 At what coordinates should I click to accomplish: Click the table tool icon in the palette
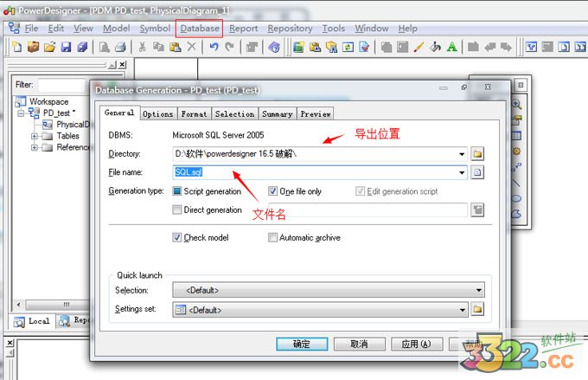(x=517, y=136)
